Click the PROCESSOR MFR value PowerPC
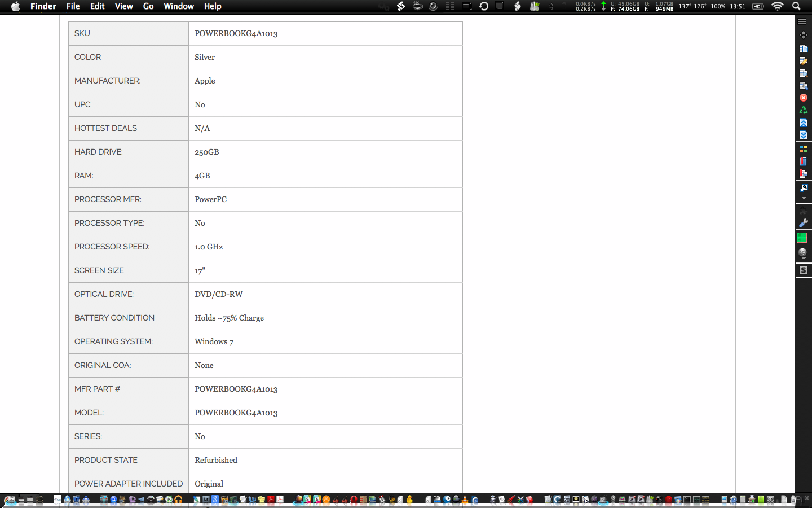 (x=210, y=199)
